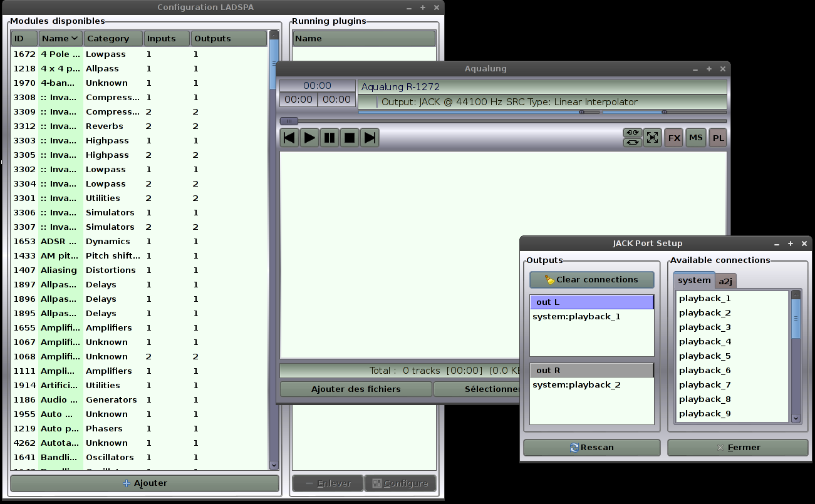815x504 pixels.
Task: Minimize the JACK Port Setup window
Action: [x=777, y=244]
